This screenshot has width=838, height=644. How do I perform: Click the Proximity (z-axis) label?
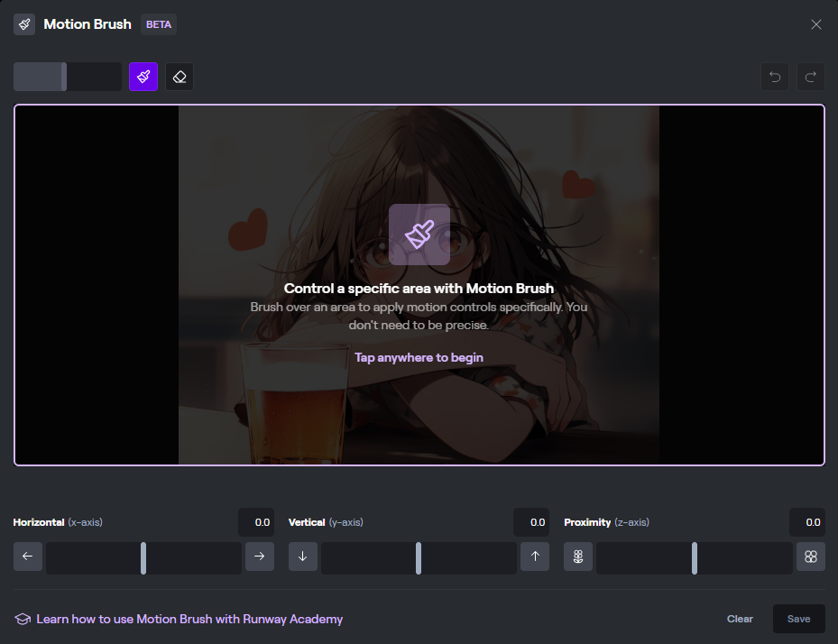point(606,522)
